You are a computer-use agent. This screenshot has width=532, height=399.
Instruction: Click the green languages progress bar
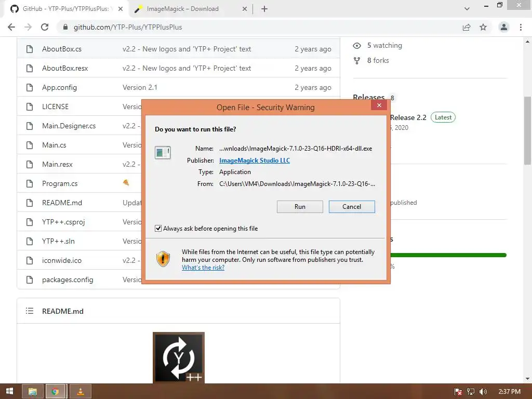[448, 255]
